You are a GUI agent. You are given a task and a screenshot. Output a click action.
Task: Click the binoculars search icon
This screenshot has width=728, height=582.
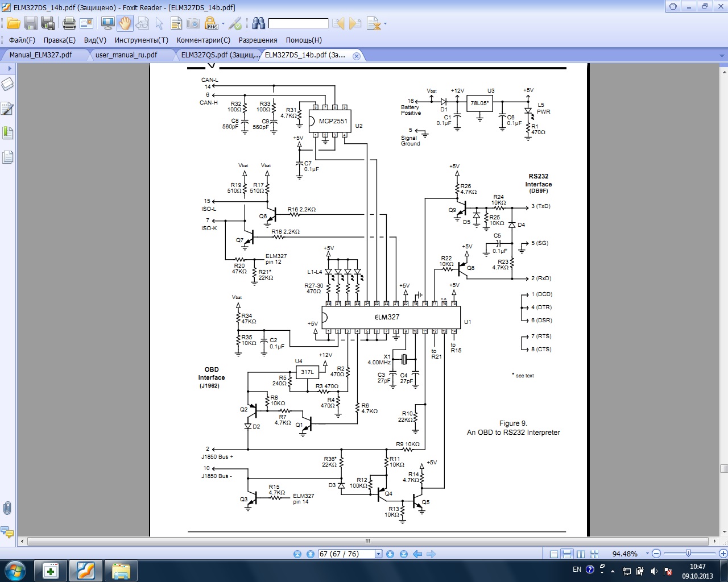(258, 23)
